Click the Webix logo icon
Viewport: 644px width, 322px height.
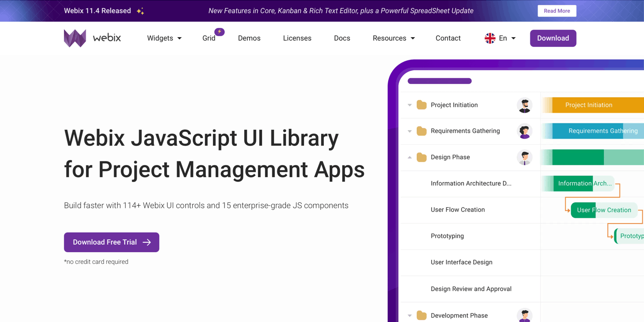[x=75, y=38]
